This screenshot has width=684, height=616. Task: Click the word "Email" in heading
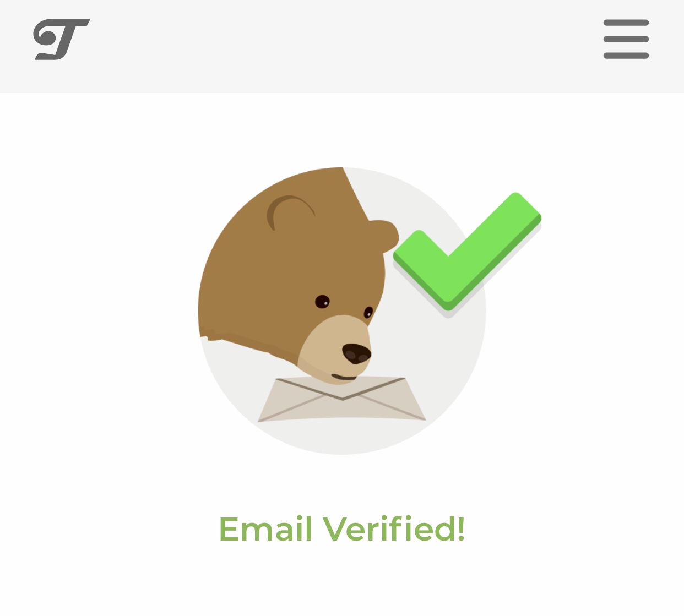[x=265, y=529]
